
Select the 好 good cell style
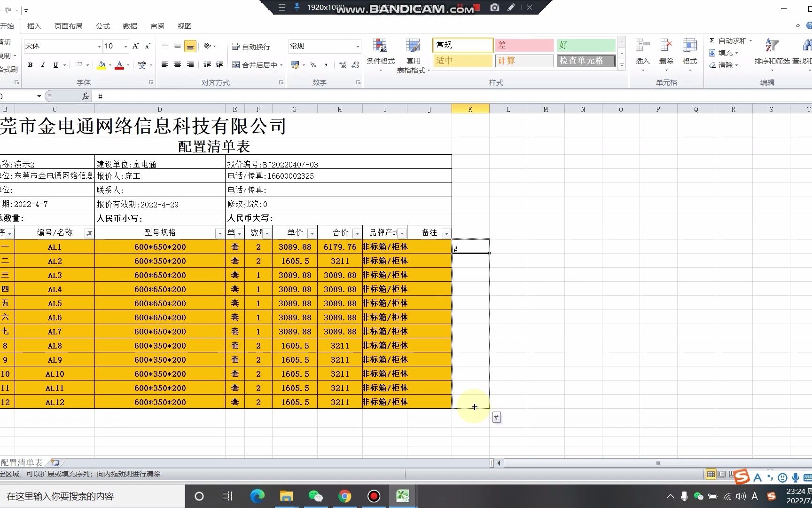[x=586, y=45]
